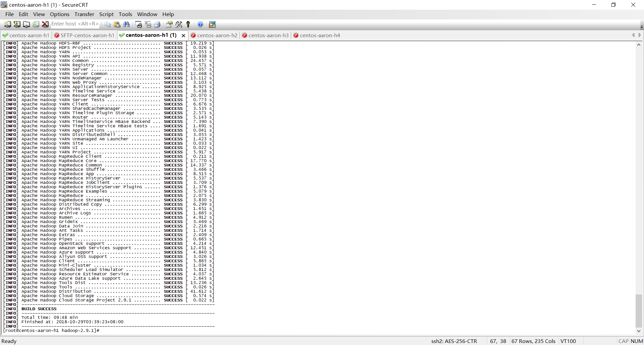The image size is (644, 345).
Task: Click the Quick Connect toolbar icon
Action: click(17, 24)
